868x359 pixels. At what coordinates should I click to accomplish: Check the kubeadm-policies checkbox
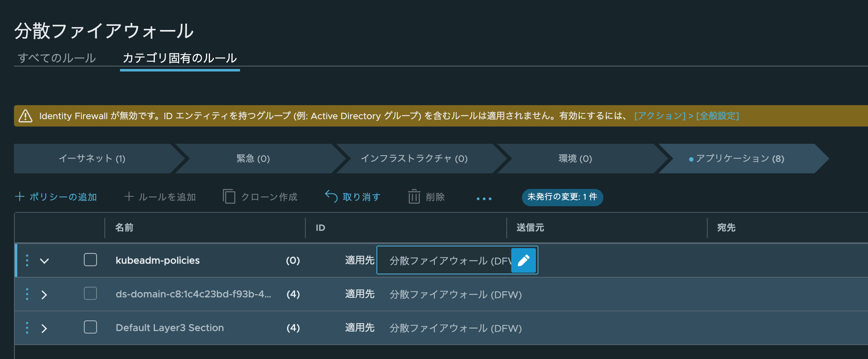[90, 260]
